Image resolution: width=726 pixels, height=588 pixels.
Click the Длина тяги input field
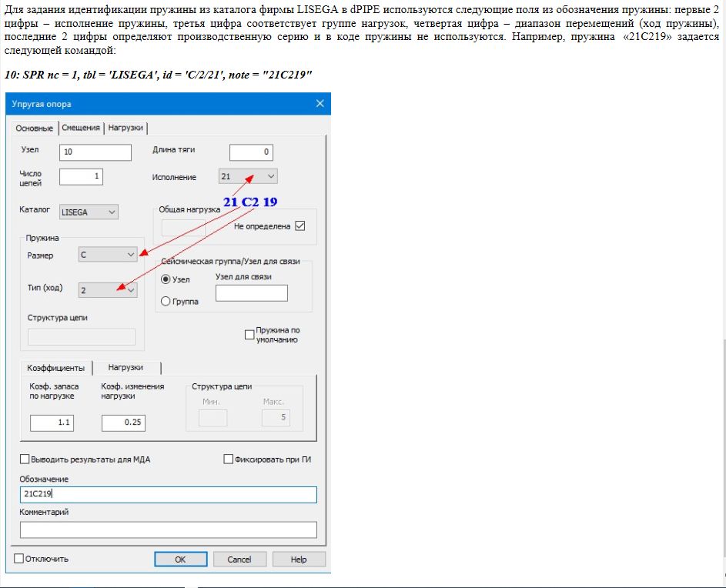(x=251, y=152)
